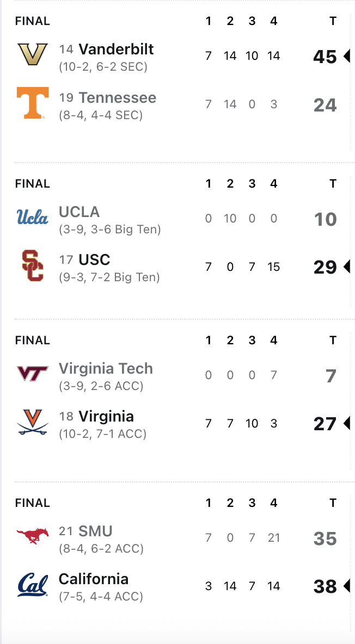This screenshot has width=355, height=644.
Task: Click the Virginia Tech VT logo
Action: (33, 374)
